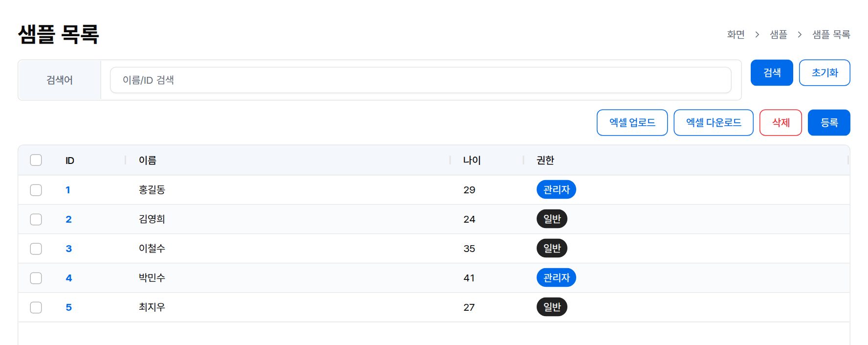The image size is (868, 345).
Task: Sort by 권한 column header
Action: (545, 160)
